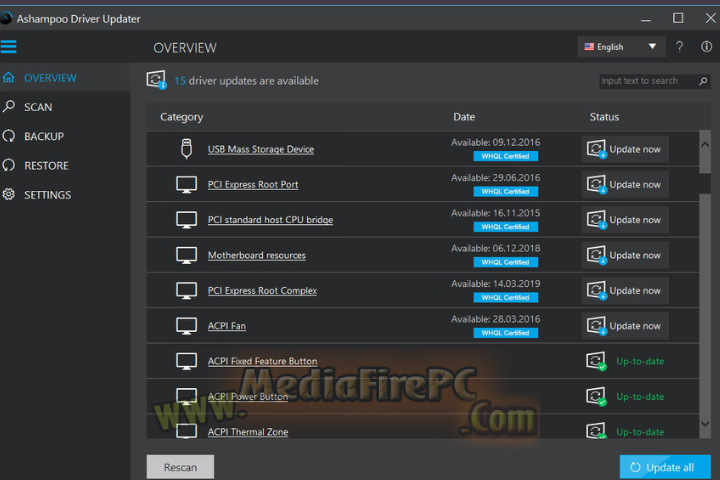
Task: Click 'Available: 06.12.2018' date text
Action: click(x=495, y=248)
